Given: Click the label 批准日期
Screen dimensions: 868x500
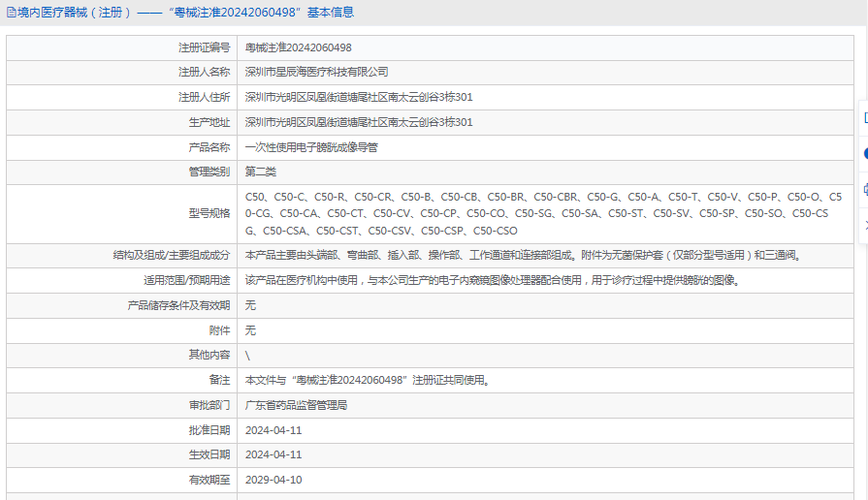Looking at the screenshot, I should 209,430.
